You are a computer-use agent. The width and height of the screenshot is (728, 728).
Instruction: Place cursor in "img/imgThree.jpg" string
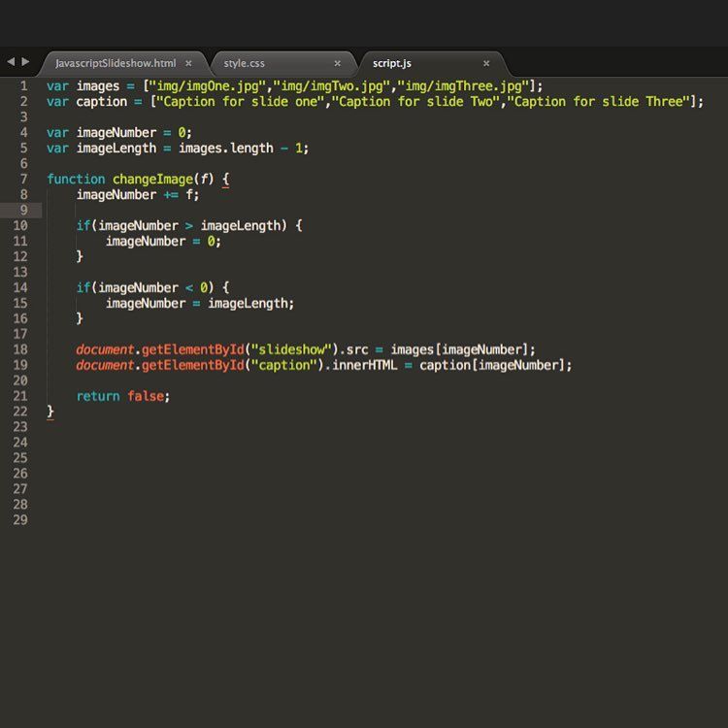pyautogui.click(x=464, y=85)
